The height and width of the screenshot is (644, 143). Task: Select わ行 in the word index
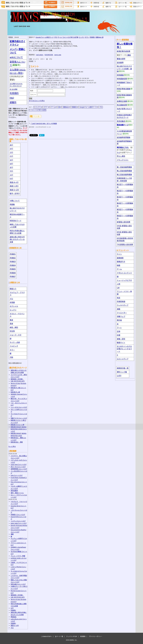(x=11, y=179)
